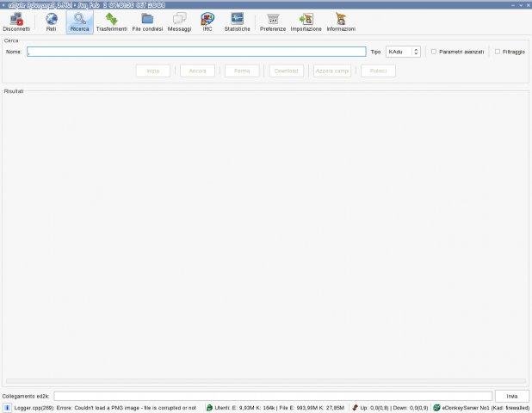Show the Statistiche graph icon
Viewport: 532px width, 413px height.
[237, 19]
